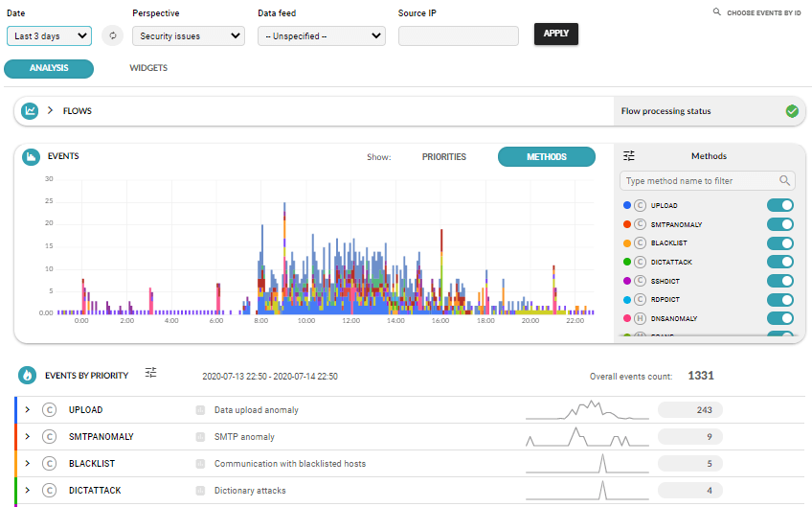Click the red SMTPANOMALY legend color dot
Image resolution: width=812 pixels, height=507 pixels.
click(627, 224)
